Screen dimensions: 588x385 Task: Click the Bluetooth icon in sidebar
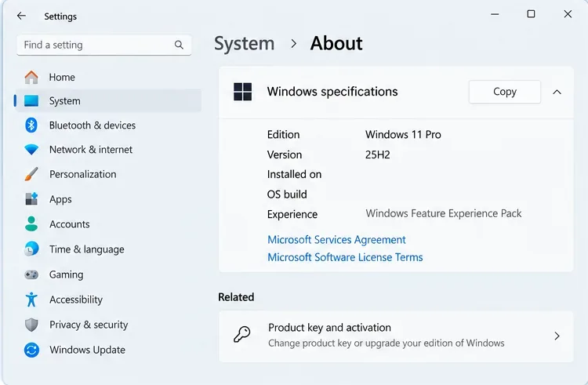pos(31,125)
